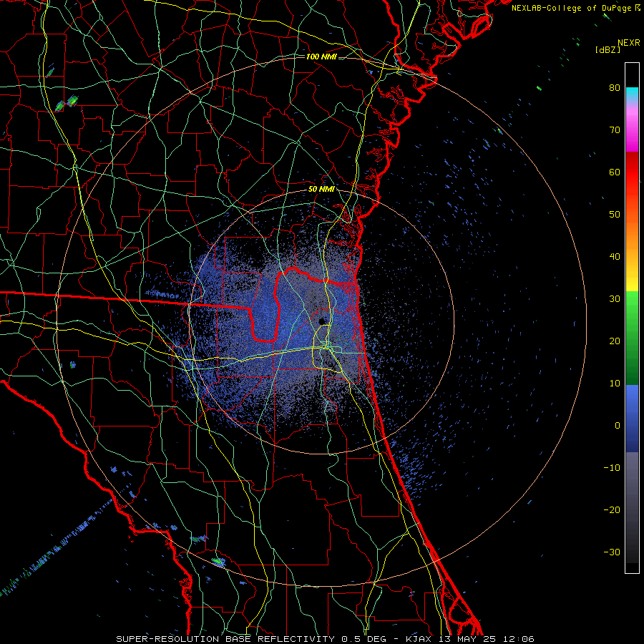Select the 20 value on the dBZ scale
The height and width of the screenshot is (644, 644).
(x=615, y=341)
